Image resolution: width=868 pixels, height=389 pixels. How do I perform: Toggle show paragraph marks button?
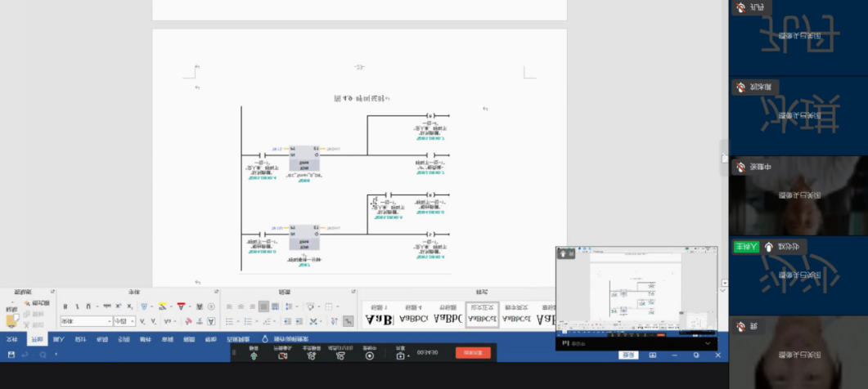[x=347, y=321]
